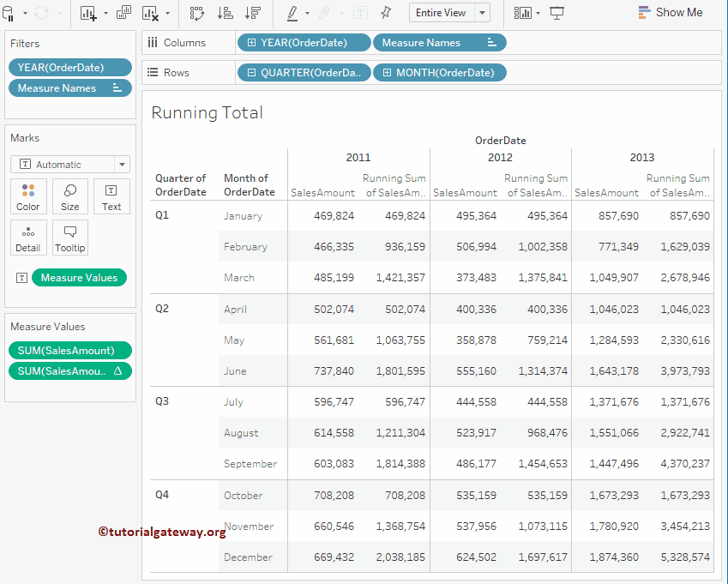Click the Swap Rows and Columns icon
Image resolution: width=728 pixels, height=584 pixels.
point(196,13)
